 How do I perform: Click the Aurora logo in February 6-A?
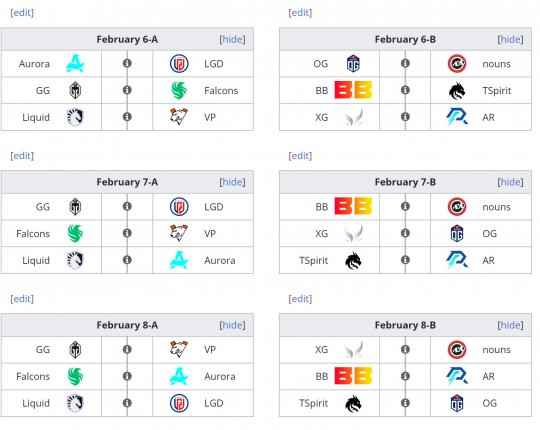(x=75, y=64)
